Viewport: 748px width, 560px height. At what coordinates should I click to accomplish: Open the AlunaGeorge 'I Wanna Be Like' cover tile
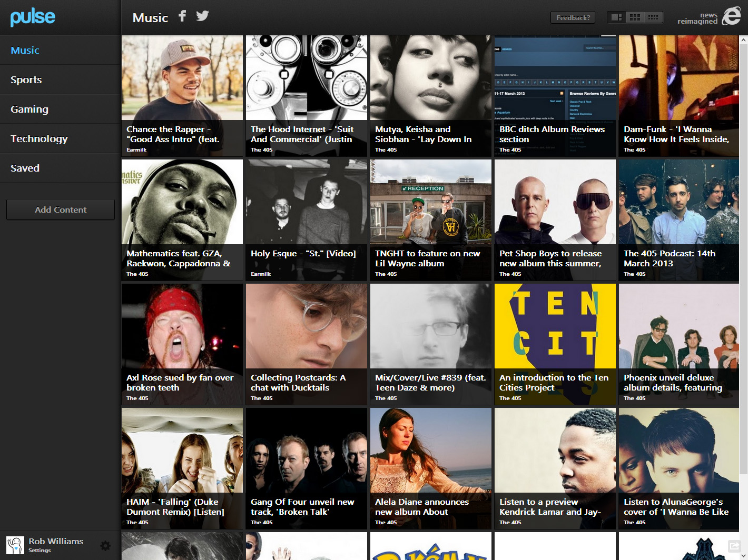point(679,468)
